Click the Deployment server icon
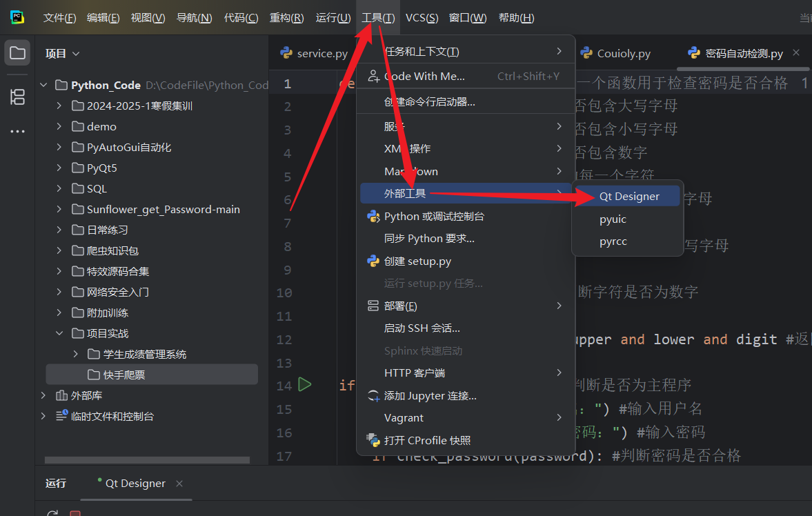The width and height of the screenshot is (812, 516). (373, 306)
